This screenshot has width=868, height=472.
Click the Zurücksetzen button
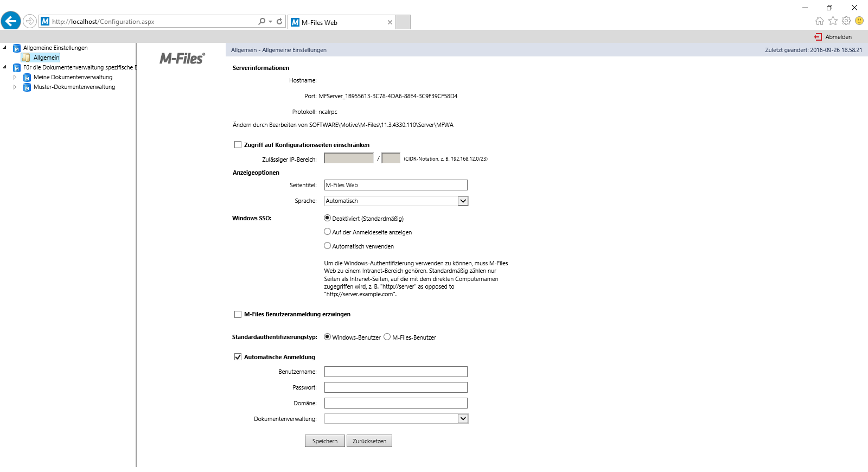369,441
